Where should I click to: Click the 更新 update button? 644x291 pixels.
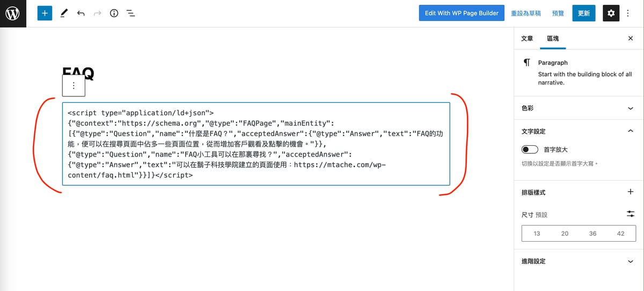click(x=583, y=13)
